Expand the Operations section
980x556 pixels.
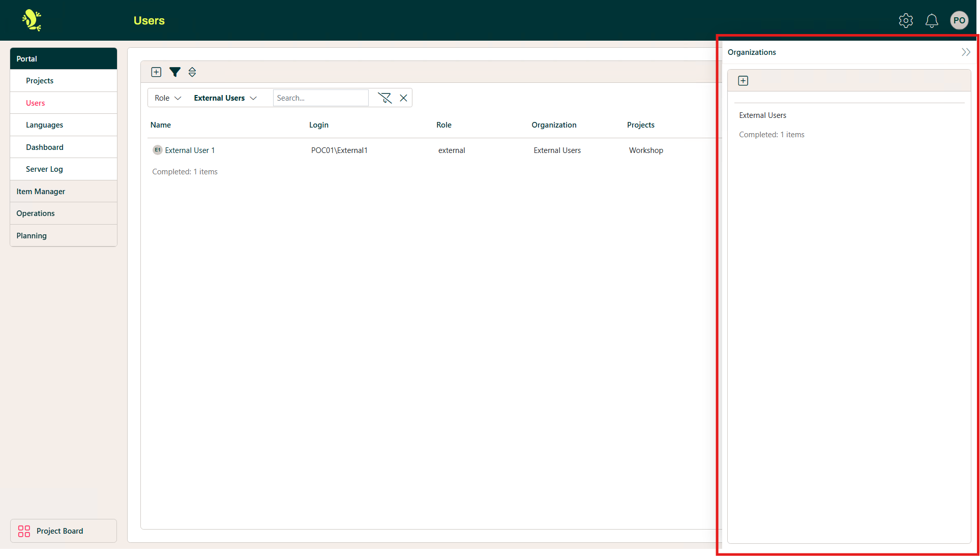[x=36, y=213]
